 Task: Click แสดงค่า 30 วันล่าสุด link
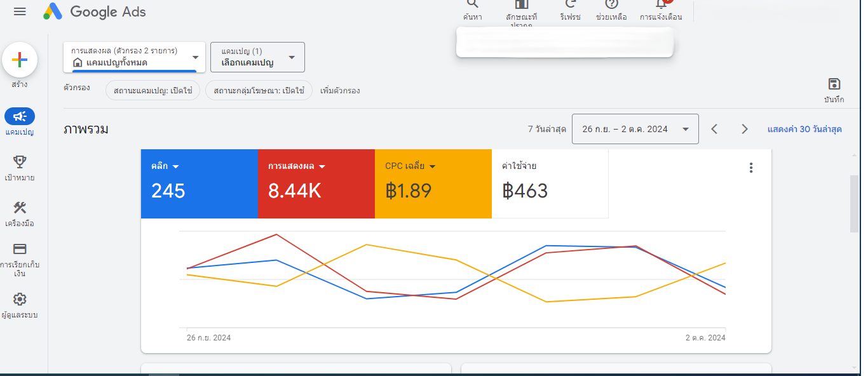804,129
